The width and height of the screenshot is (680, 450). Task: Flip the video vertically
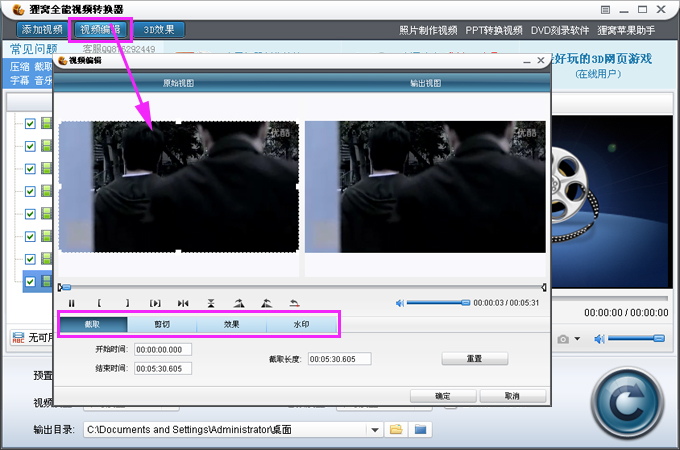pos(211,303)
